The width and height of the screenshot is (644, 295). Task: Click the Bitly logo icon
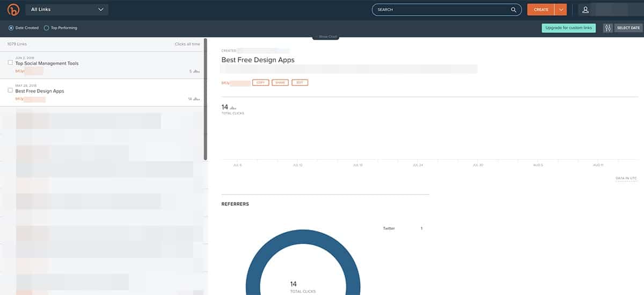(13, 10)
